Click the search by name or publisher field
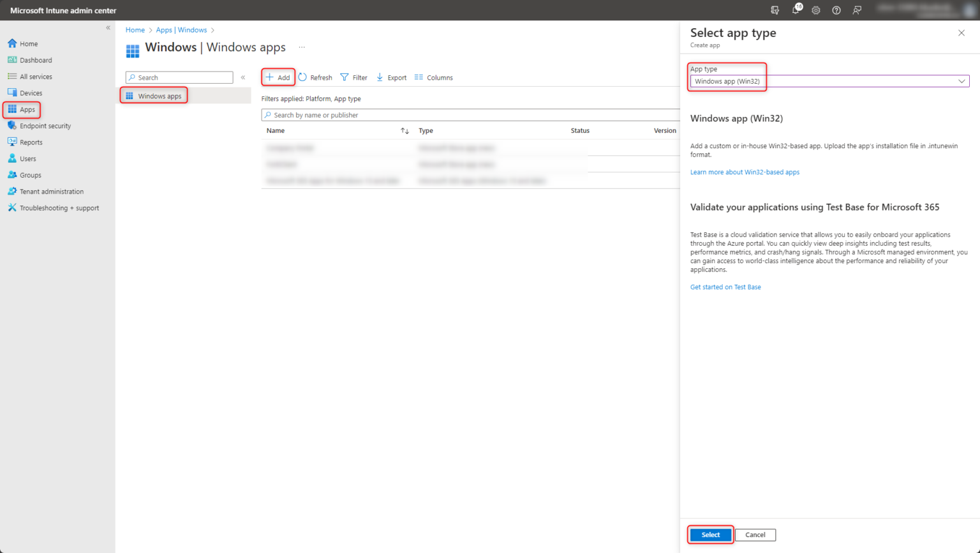The image size is (980, 553). click(x=383, y=114)
